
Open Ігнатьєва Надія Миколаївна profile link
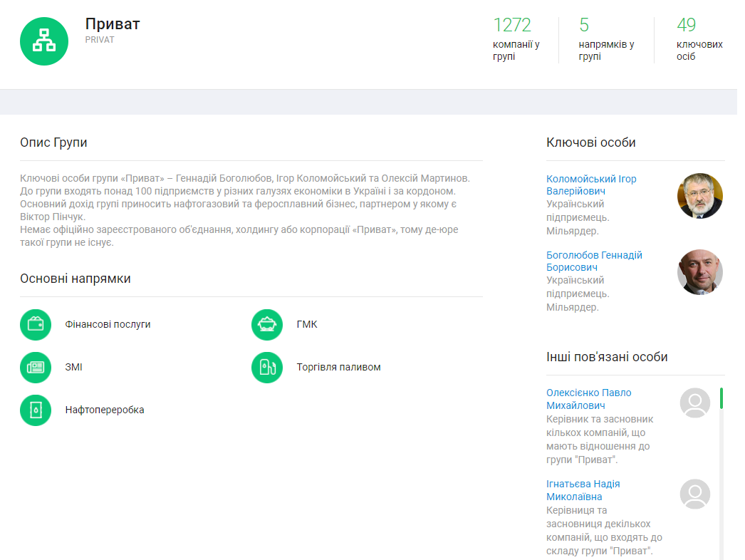583,490
